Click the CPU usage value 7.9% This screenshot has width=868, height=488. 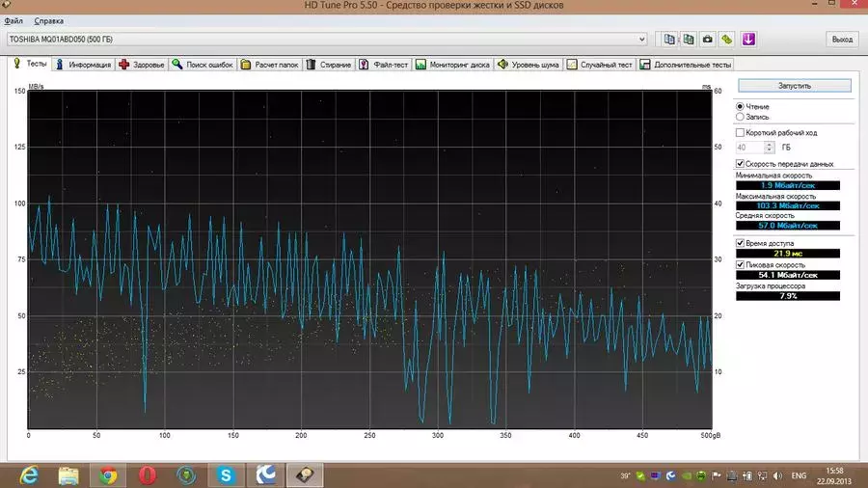[787, 296]
